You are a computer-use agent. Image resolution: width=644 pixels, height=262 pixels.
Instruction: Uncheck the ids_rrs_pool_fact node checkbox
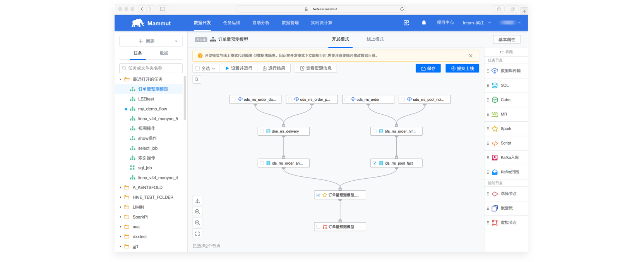(x=375, y=163)
